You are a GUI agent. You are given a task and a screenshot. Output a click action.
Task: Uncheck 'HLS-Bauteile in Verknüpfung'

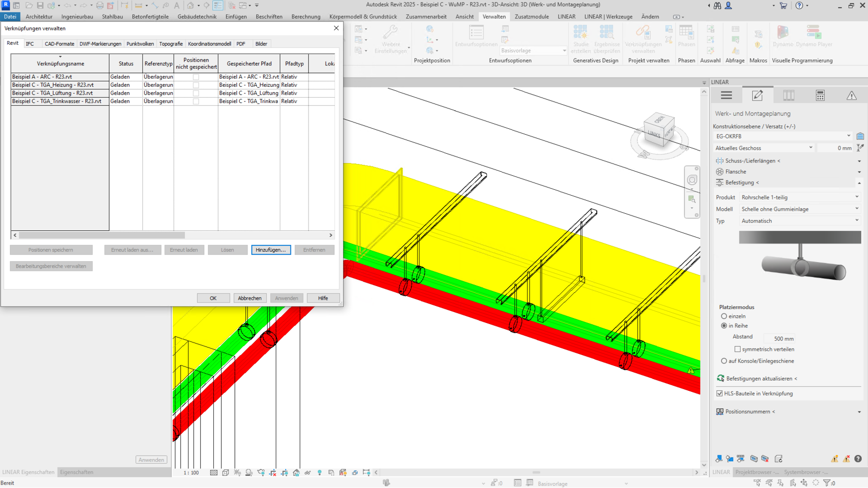[x=719, y=393]
